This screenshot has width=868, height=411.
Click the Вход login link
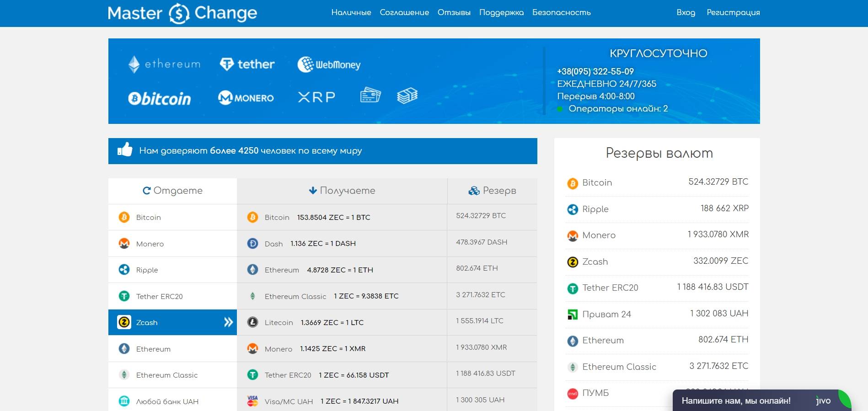point(686,12)
